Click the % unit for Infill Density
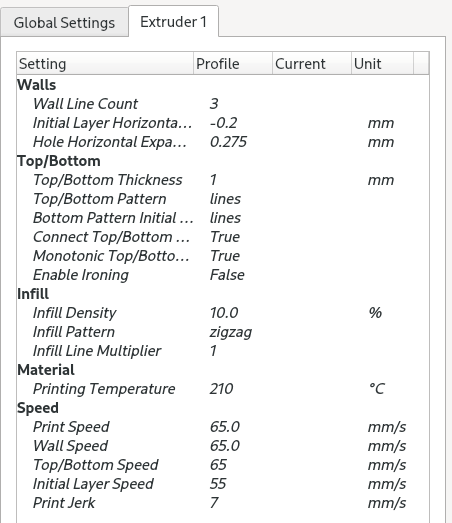 tap(375, 313)
